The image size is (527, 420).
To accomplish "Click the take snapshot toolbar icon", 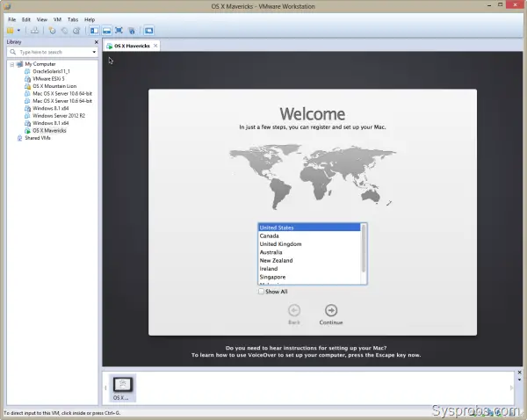I will point(52,31).
